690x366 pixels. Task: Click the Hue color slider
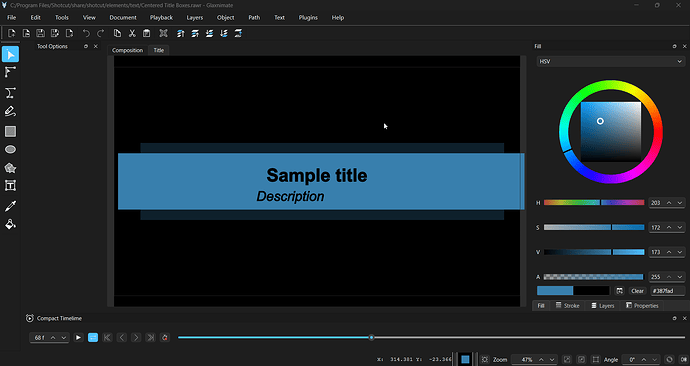point(594,202)
